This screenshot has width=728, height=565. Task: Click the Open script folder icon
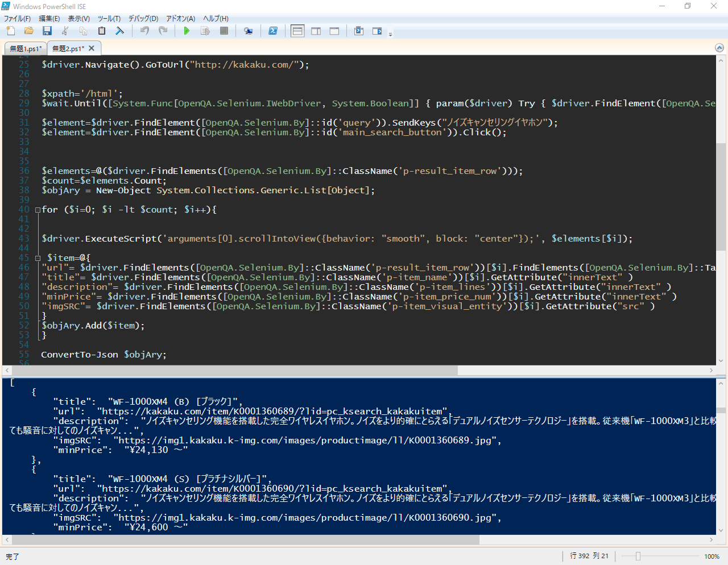point(28,31)
